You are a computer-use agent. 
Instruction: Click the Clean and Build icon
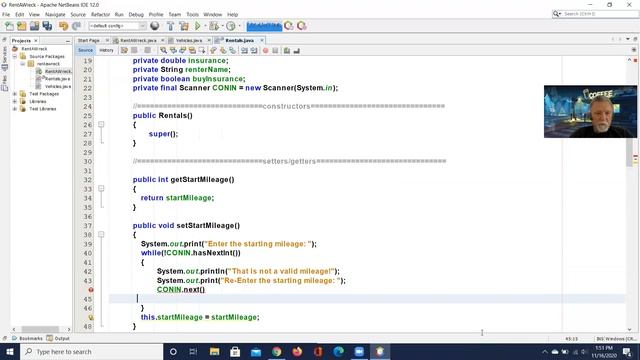coord(184,26)
